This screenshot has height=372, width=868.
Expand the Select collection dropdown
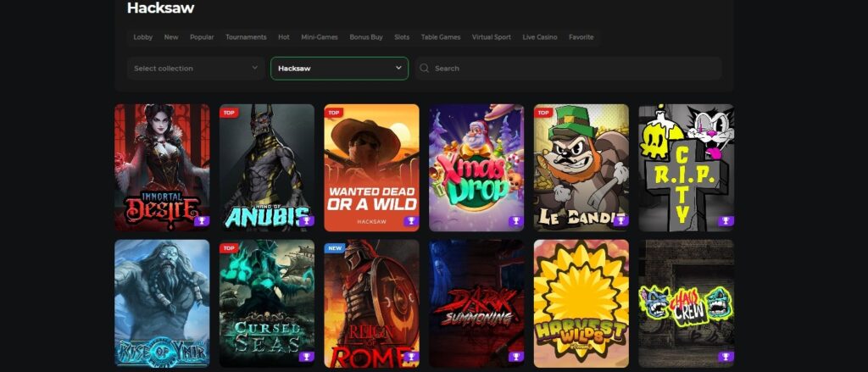point(196,69)
